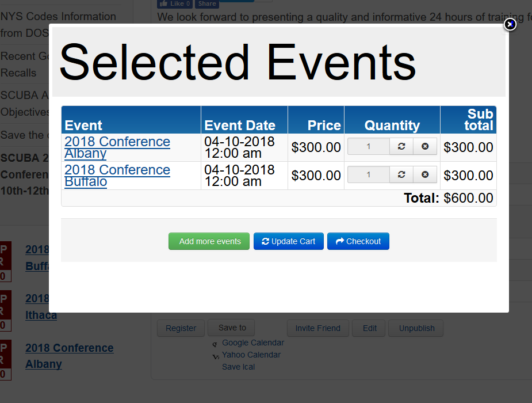Click the Unpublish button
This screenshot has height=403, width=532.
click(416, 328)
